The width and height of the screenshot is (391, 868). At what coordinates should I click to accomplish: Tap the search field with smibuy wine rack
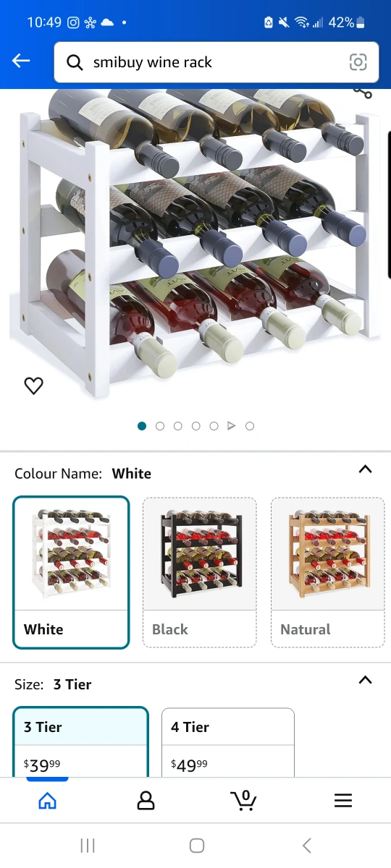click(x=216, y=62)
